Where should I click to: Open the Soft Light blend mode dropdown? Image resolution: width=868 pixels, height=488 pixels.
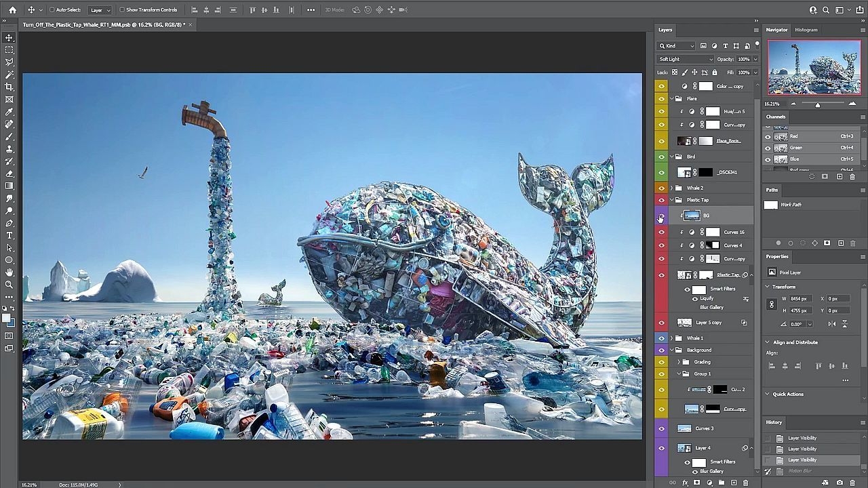685,59
